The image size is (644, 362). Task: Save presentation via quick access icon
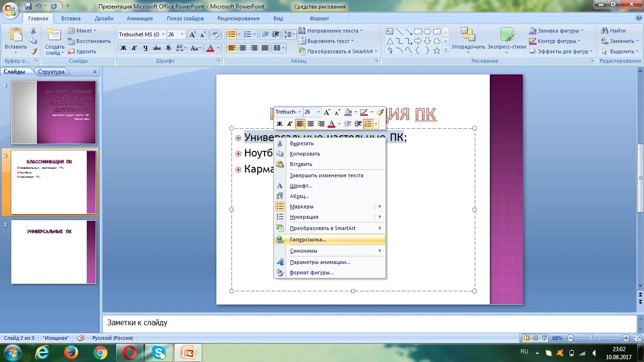coord(28,6)
